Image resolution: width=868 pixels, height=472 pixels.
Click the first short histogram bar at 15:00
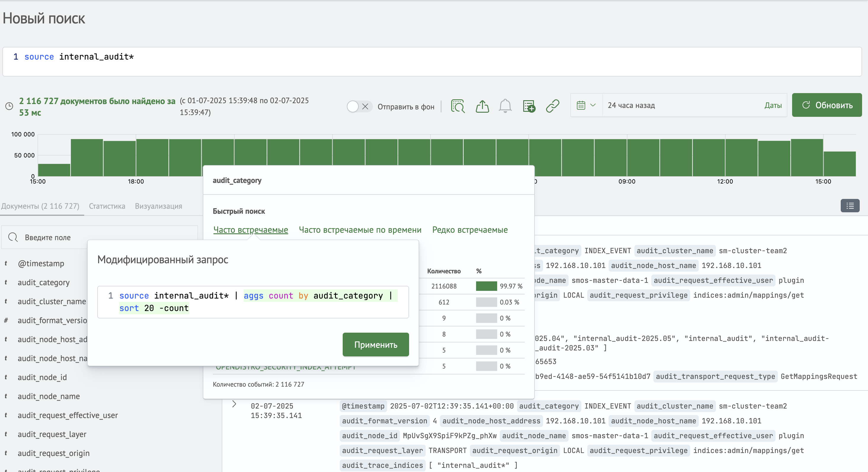pyautogui.click(x=54, y=170)
